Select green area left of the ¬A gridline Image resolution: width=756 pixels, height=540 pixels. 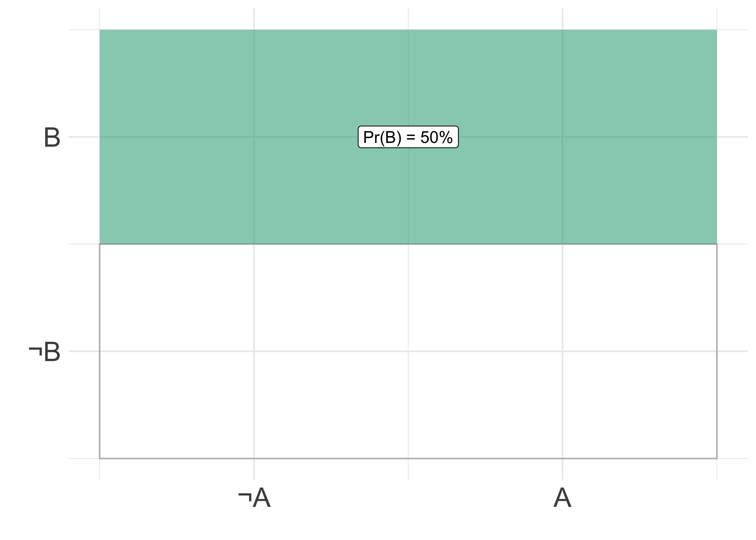point(176,136)
